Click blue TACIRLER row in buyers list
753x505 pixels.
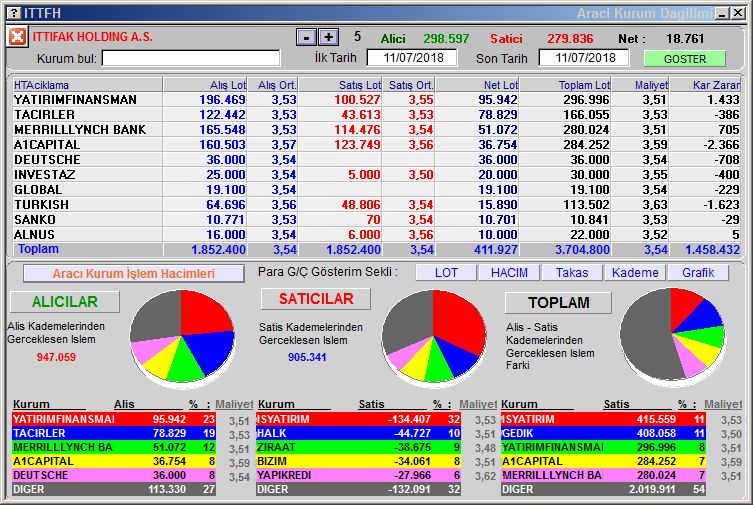coord(114,433)
